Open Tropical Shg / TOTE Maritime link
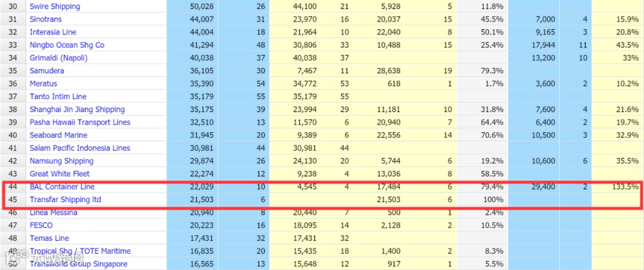The image size is (644, 270). (x=80, y=251)
